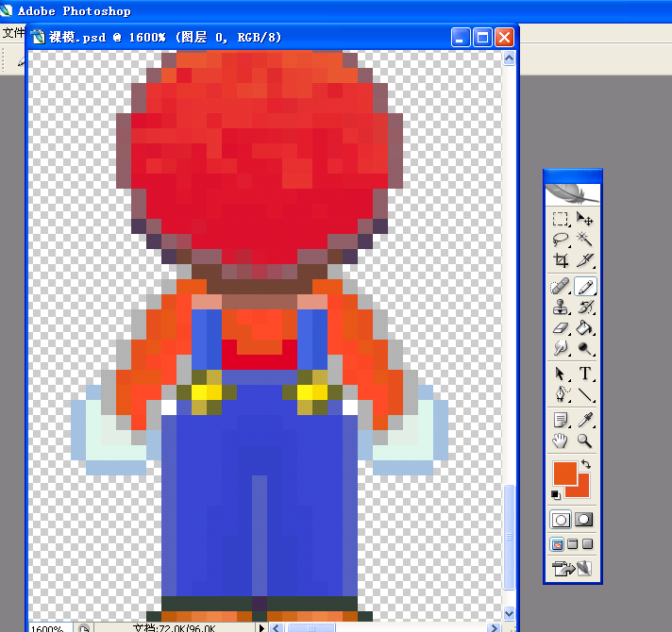Viewport: 672px width, 632px height.
Task: Click the 1600% zoom field in status bar
Action: (x=50, y=627)
